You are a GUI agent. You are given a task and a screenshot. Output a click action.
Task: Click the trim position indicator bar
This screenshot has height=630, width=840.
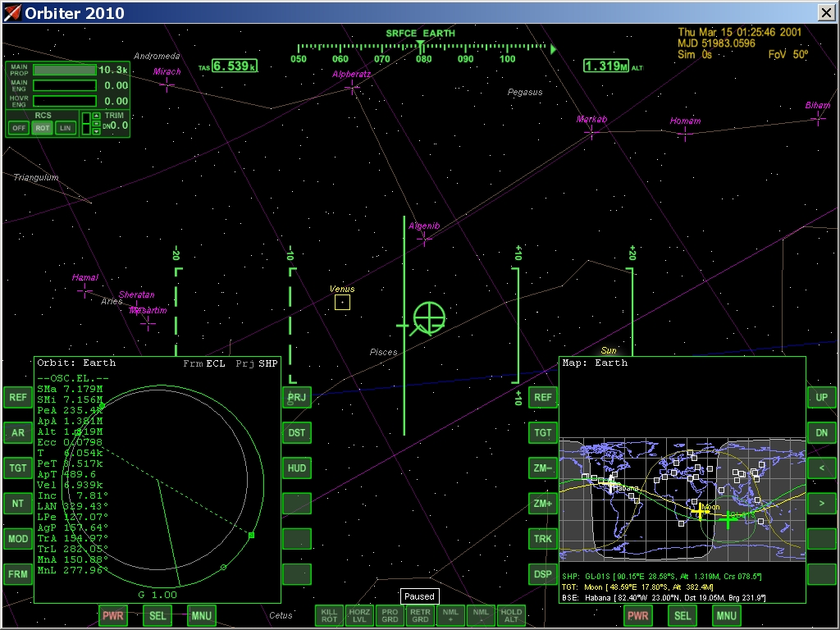click(86, 124)
